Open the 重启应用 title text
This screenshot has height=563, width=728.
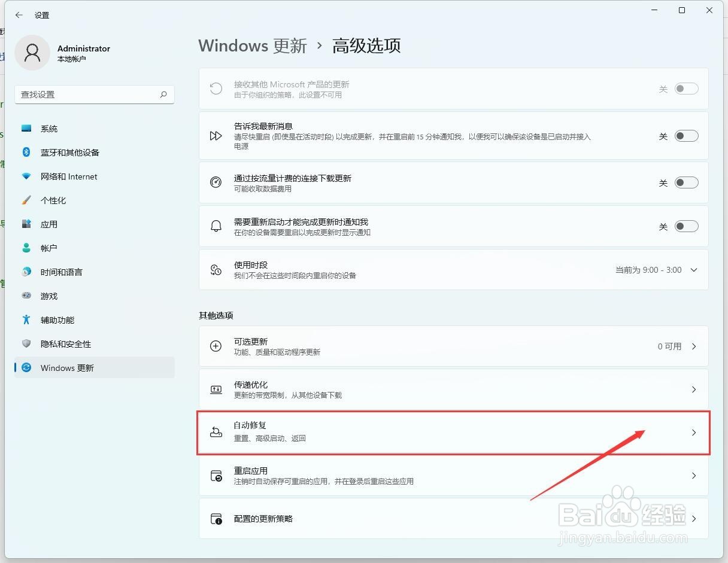(x=250, y=470)
